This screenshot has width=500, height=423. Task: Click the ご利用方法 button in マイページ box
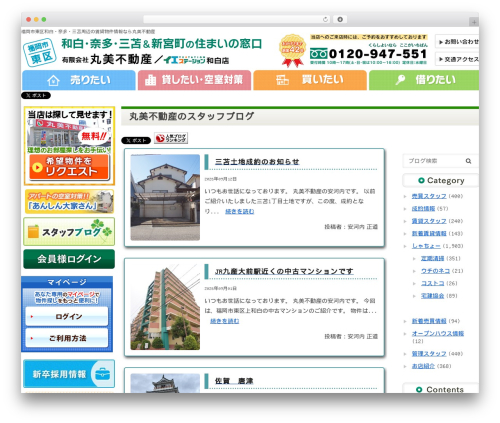tap(67, 338)
